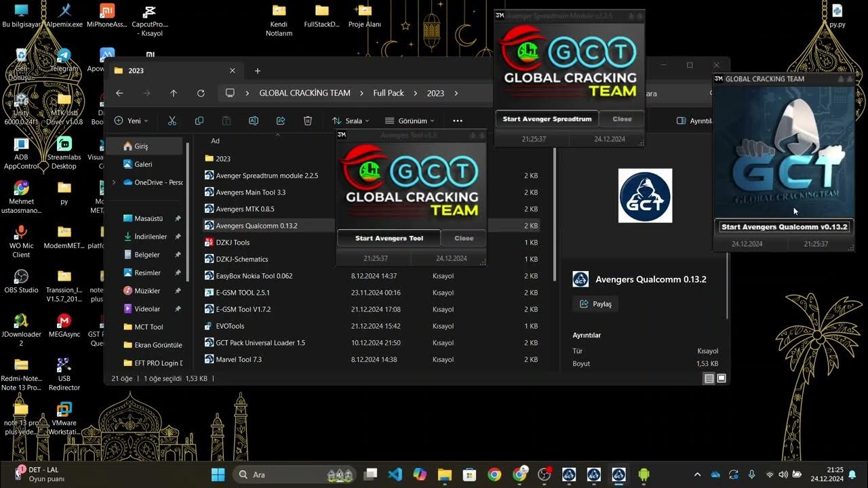Go back with the Explorer back arrow

[x=119, y=93]
